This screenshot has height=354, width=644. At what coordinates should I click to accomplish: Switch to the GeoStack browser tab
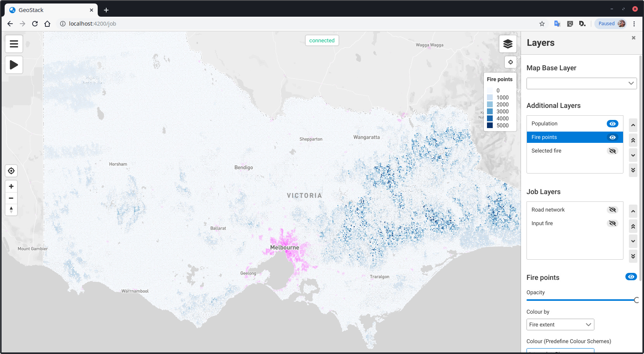pyautogui.click(x=50, y=10)
